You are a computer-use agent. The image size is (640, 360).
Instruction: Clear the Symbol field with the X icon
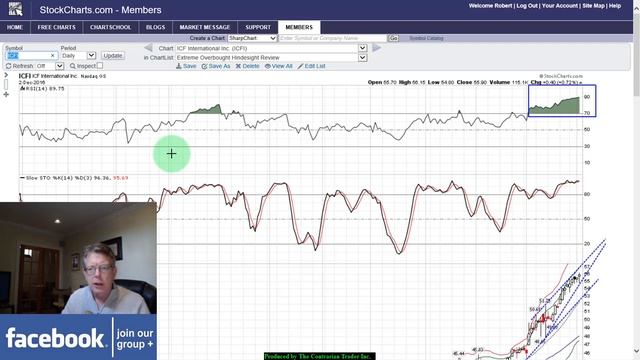[52, 56]
